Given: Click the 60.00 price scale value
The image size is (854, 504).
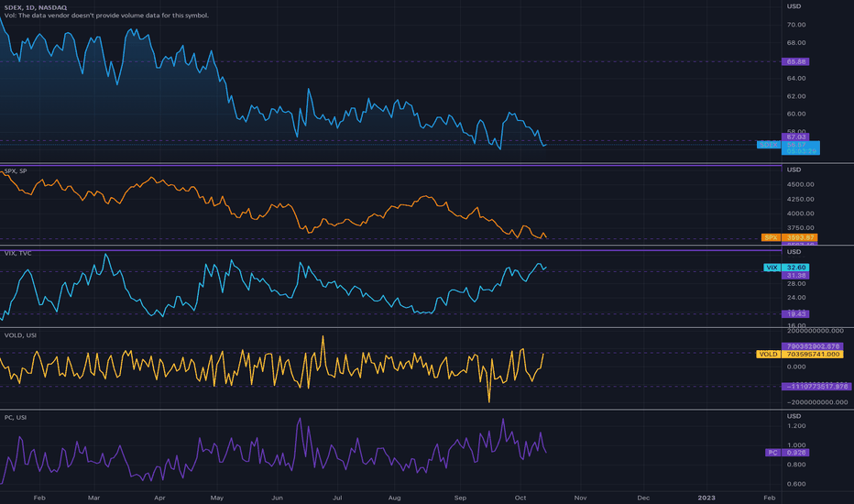Looking at the screenshot, I should pos(795,114).
